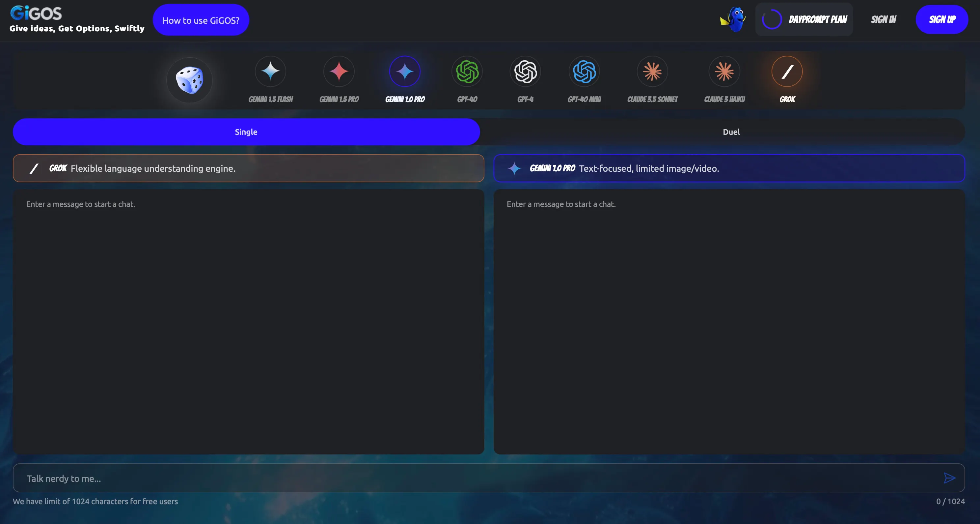Image resolution: width=980 pixels, height=524 pixels.
Task: Click the GPT-4o Mini label text
Action: point(585,100)
